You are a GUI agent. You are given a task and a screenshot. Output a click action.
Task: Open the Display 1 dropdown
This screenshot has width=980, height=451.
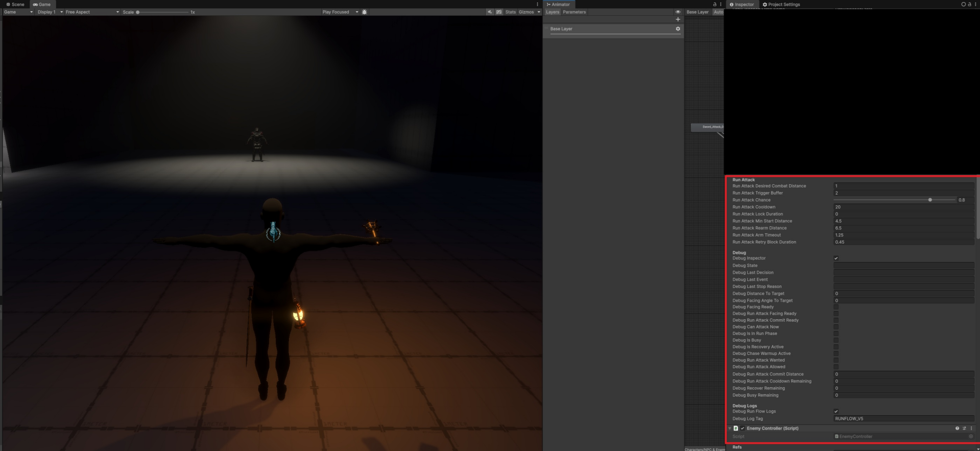[50, 12]
